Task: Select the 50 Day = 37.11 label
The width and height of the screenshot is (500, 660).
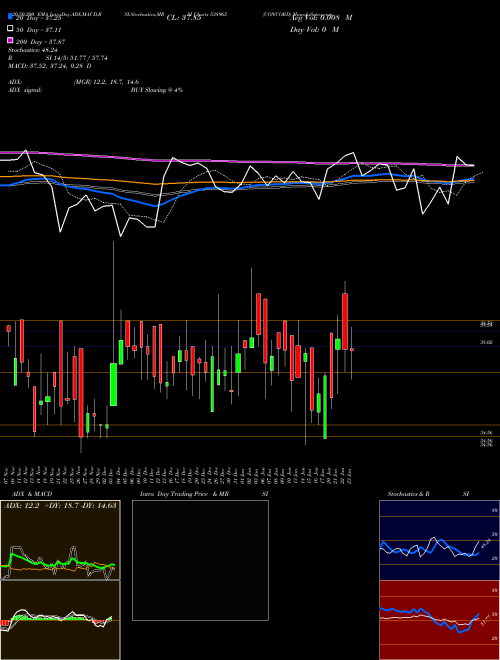Action: tap(38, 30)
